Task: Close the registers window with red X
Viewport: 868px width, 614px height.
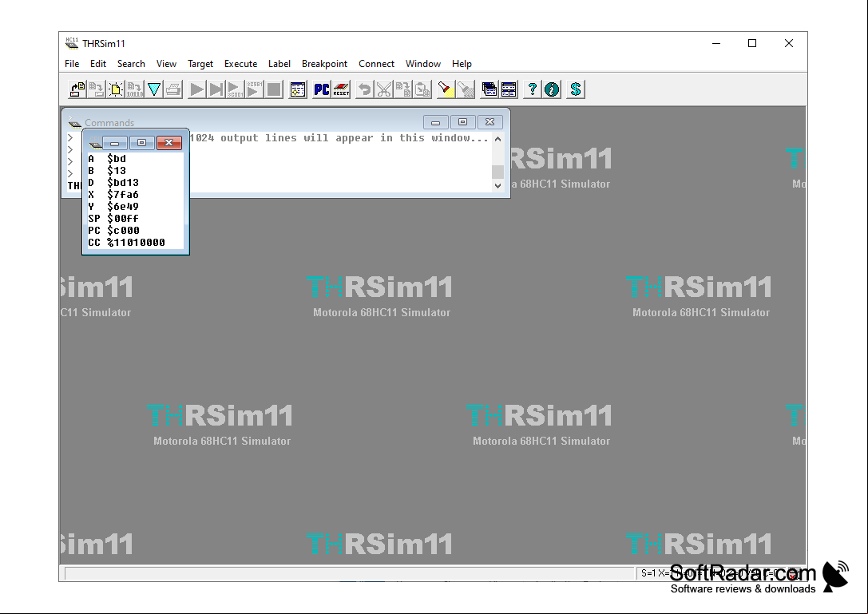Action: tap(168, 143)
